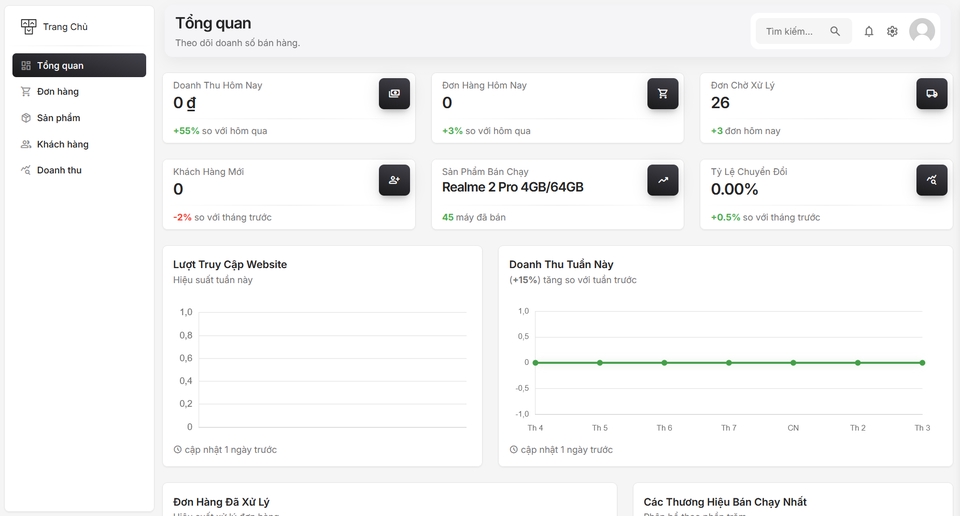Open Đơn hàng from the sidebar
The image size is (960, 516).
tap(58, 92)
